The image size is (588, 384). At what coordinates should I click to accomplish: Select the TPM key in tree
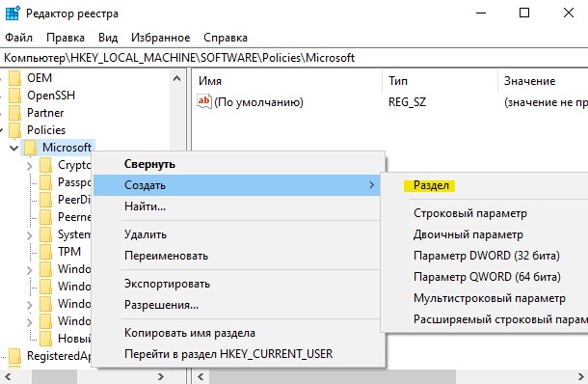[x=69, y=252]
